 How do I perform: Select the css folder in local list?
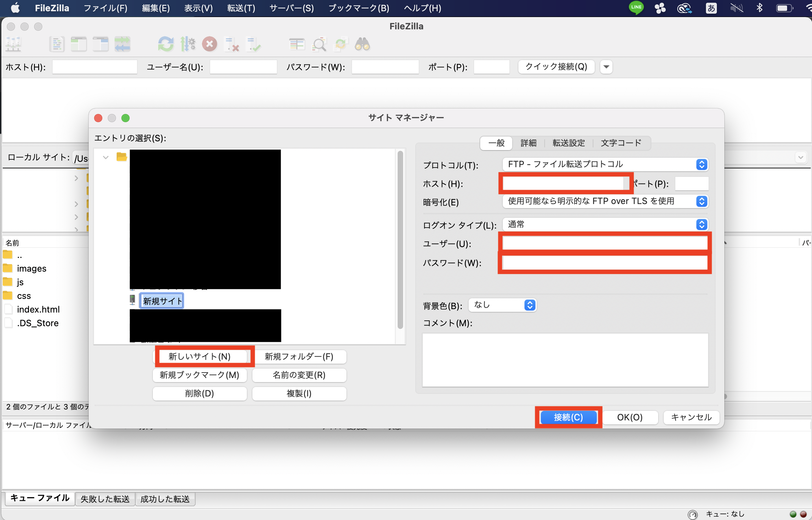tap(24, 296)
